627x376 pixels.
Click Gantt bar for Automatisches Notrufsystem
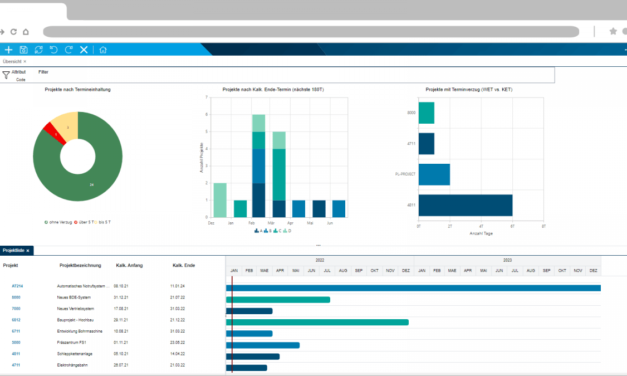(413, 288)
